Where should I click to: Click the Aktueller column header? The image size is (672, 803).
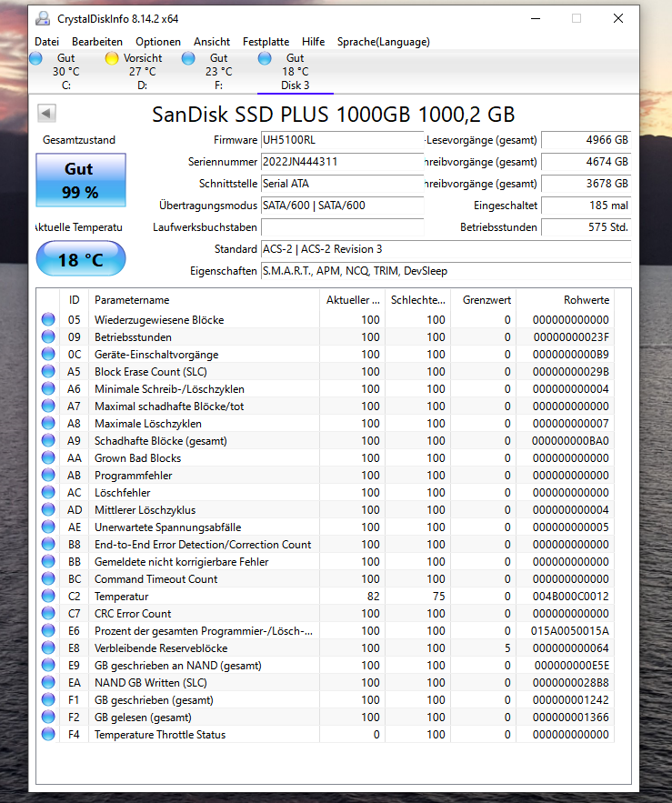[353, 300]
